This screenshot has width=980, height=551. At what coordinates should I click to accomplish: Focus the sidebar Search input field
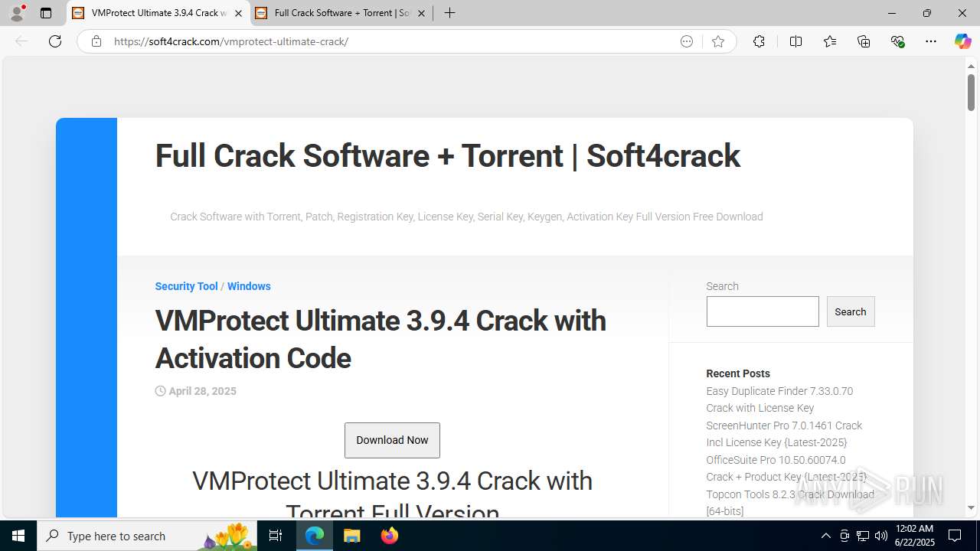(x=763, y=311)
